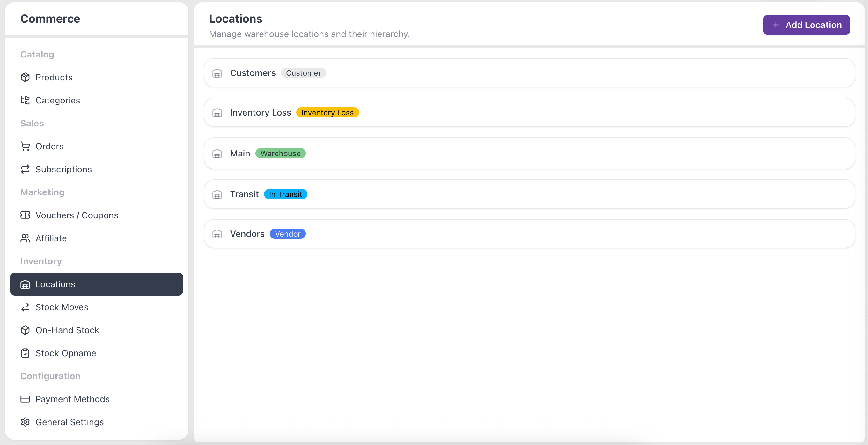Click the warehouse icon on Transit row

(x=217, y=195)
